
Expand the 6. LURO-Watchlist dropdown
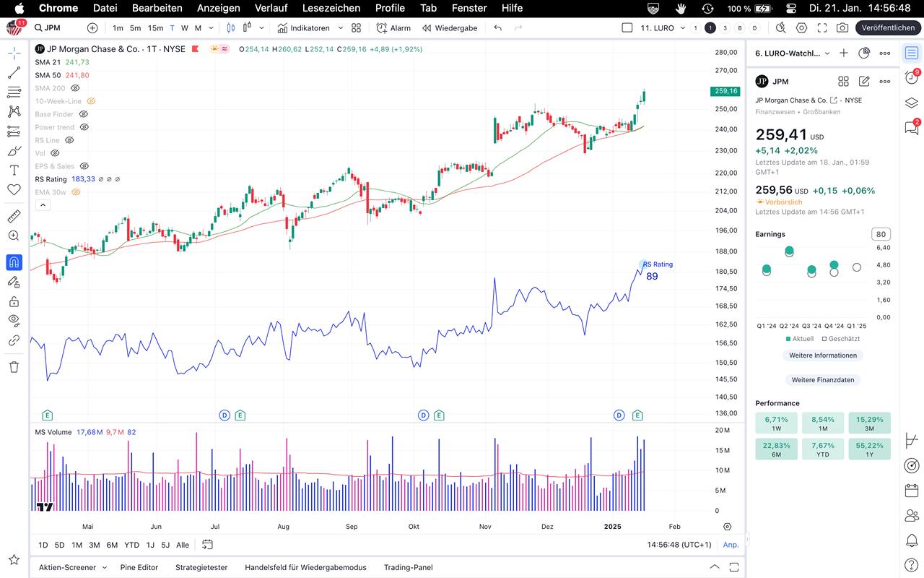pos(827,53)
